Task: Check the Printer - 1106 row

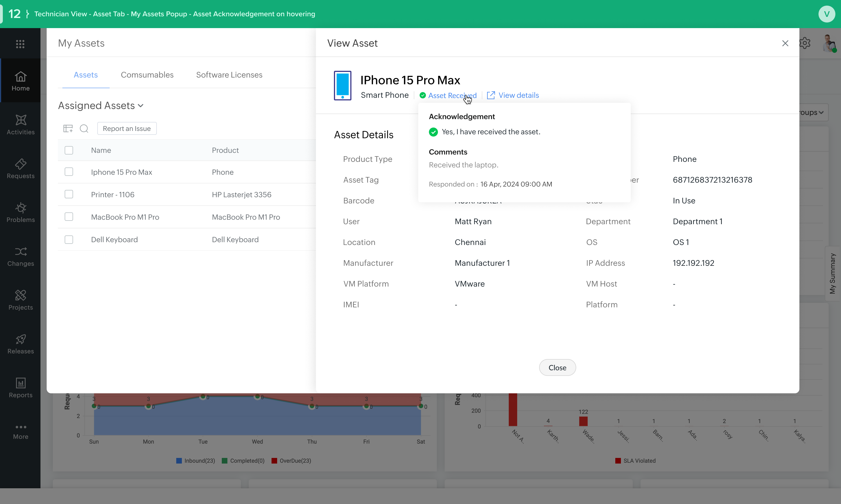Action: point(69,194)
